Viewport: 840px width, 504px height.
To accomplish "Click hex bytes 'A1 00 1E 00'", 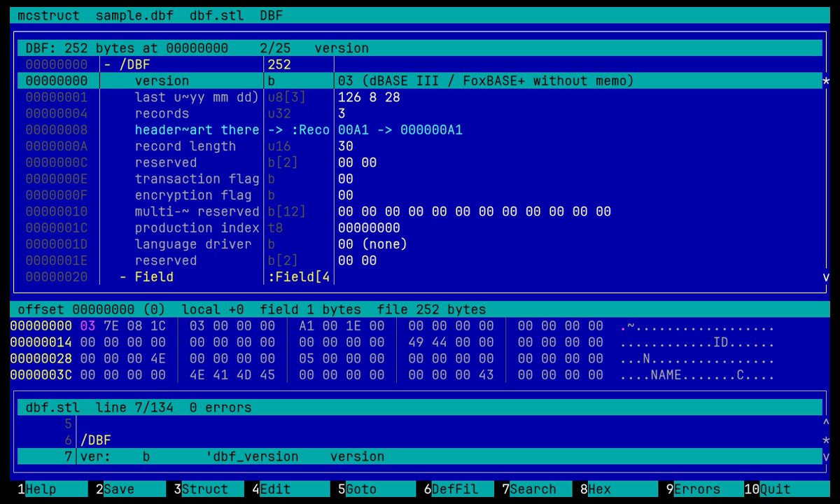I will click(x=342, y=326).
